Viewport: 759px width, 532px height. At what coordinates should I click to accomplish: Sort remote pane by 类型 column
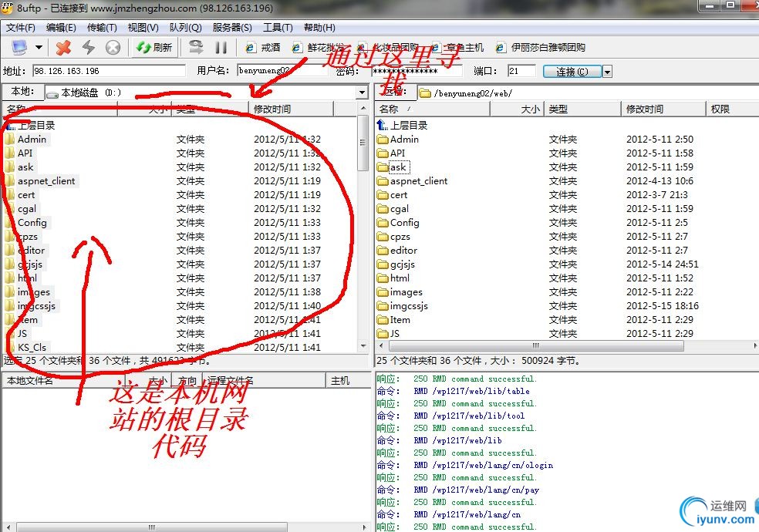(582, 109)
